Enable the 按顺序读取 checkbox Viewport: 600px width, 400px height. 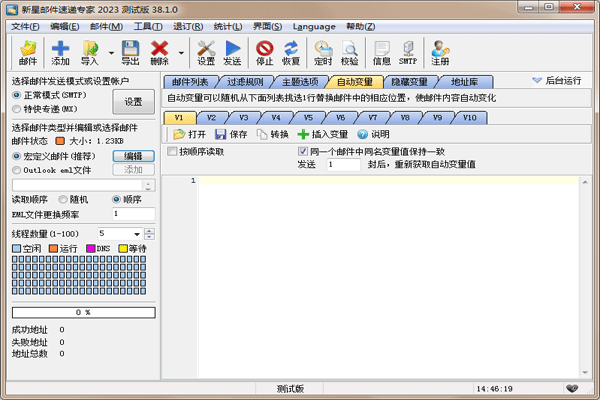click(x=172, y=151)
